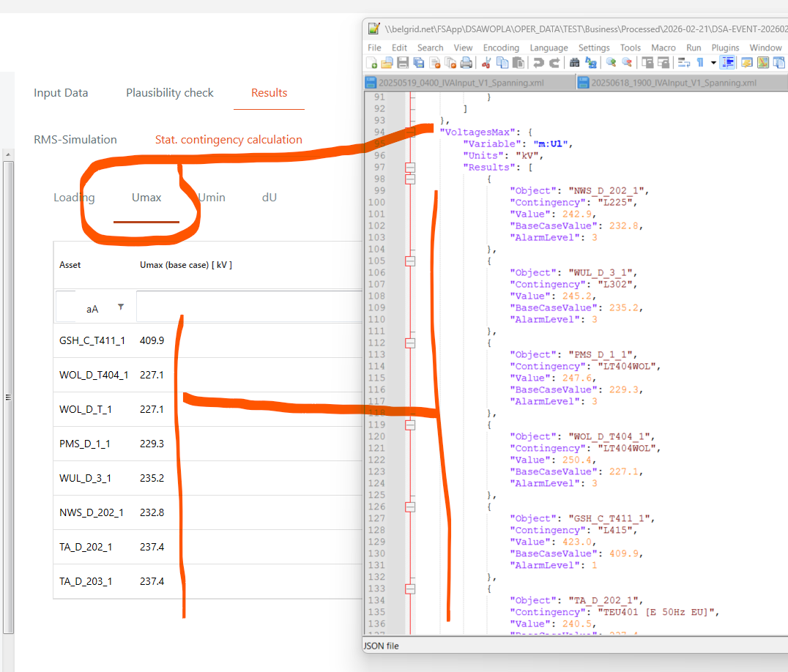Click the Undo arrow icon

[x=538, y=63]
